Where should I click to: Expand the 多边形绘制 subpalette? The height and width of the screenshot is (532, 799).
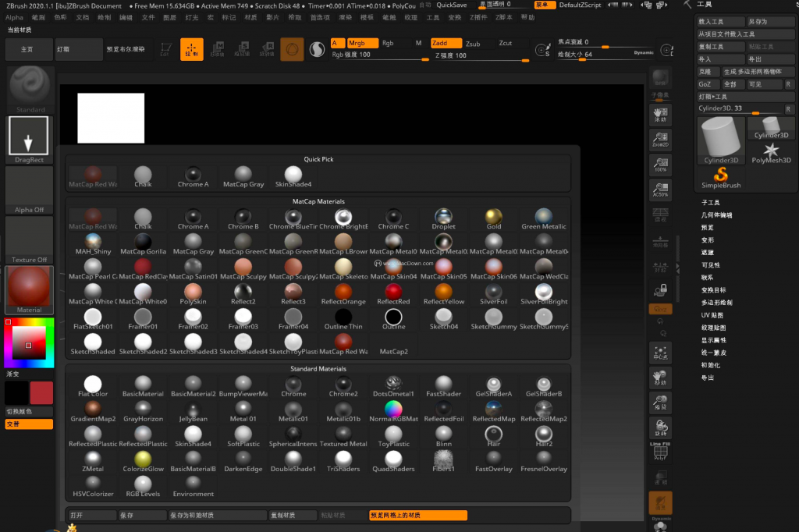point(716,302)
